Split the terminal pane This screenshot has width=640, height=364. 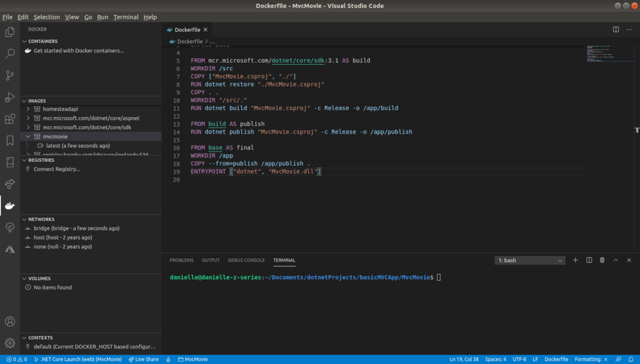[589, 260]
